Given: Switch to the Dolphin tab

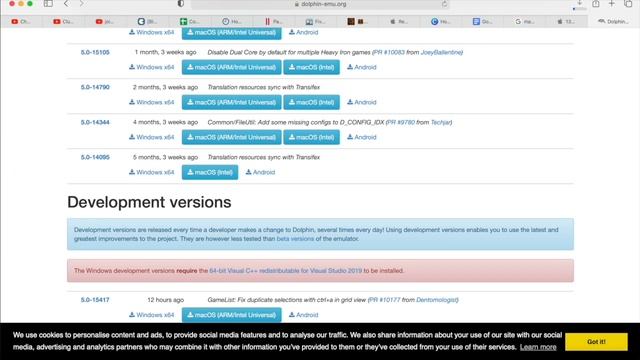Looking at the screenshot, I should click(613, 21).
